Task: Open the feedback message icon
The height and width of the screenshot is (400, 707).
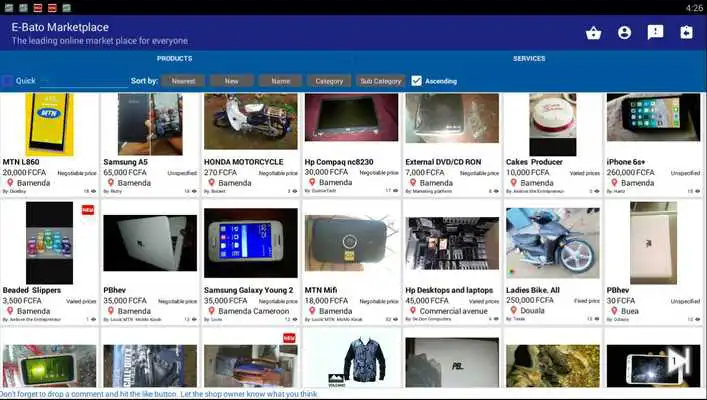Action: point(655,32)
